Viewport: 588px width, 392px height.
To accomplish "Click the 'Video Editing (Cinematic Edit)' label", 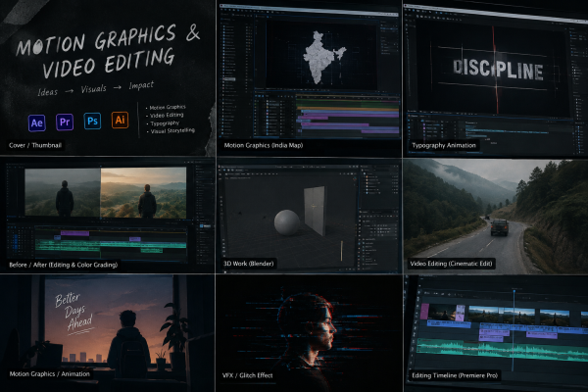I will [451, 264].
